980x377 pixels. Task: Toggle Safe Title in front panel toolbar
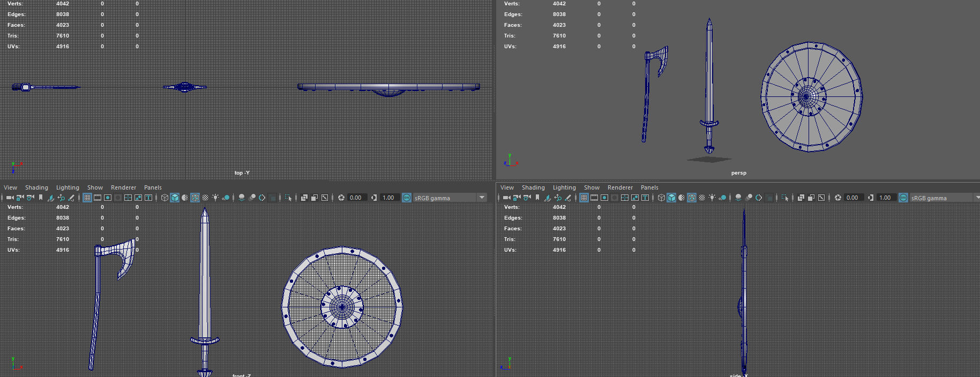pyautogui.click(x=148, y=198)
